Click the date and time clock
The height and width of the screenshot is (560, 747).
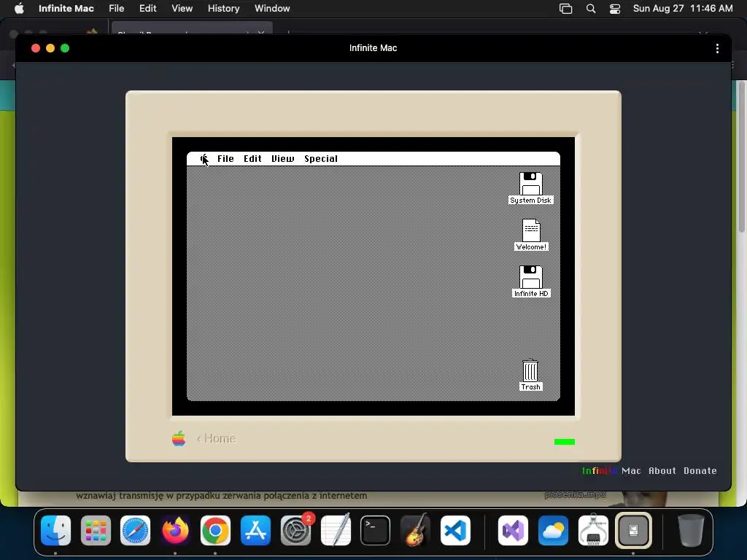point(683,9)
